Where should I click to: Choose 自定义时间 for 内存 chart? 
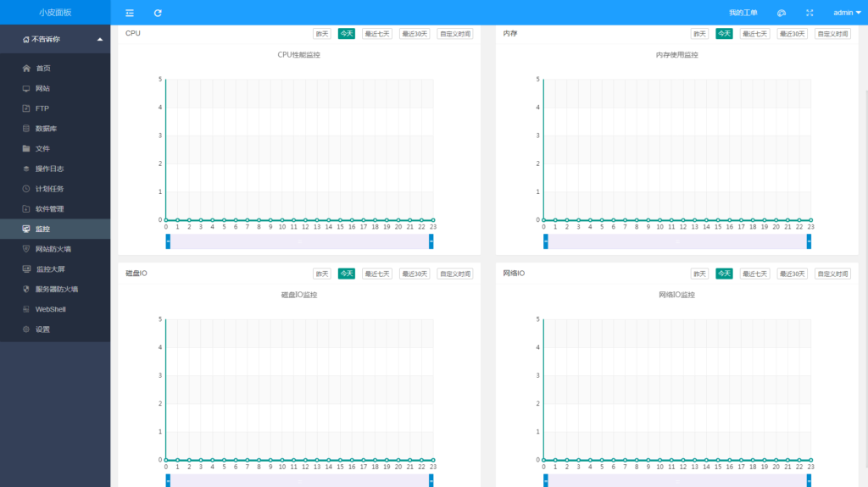click(x=832, y=34)
